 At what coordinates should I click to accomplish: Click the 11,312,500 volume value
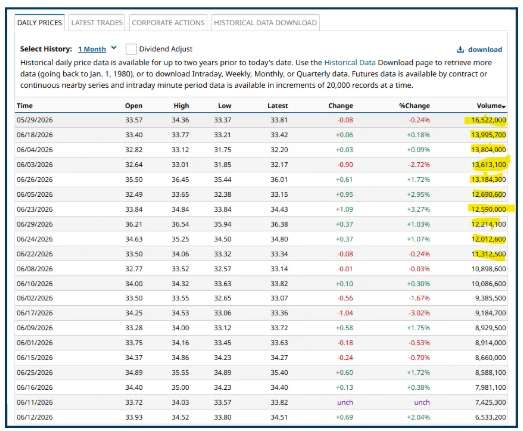pos(489,254)
